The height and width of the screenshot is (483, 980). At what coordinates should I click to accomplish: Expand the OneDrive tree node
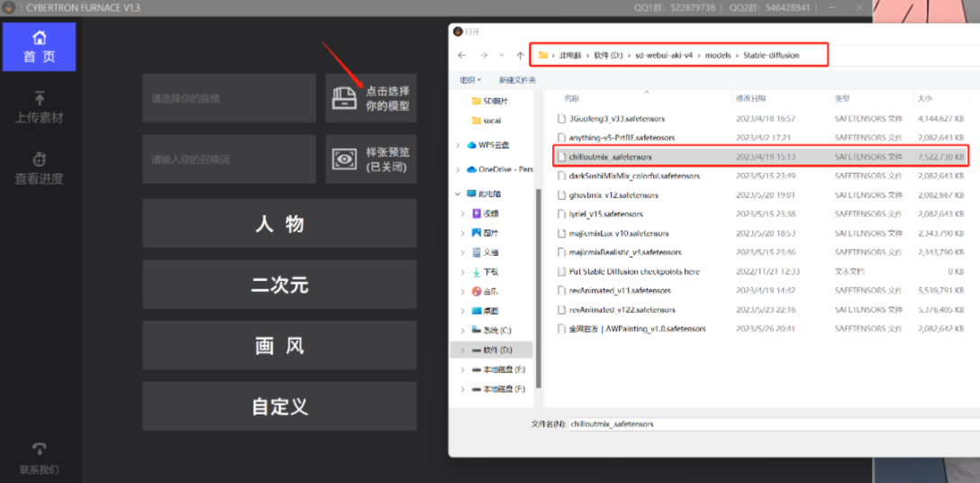point(458,169)
